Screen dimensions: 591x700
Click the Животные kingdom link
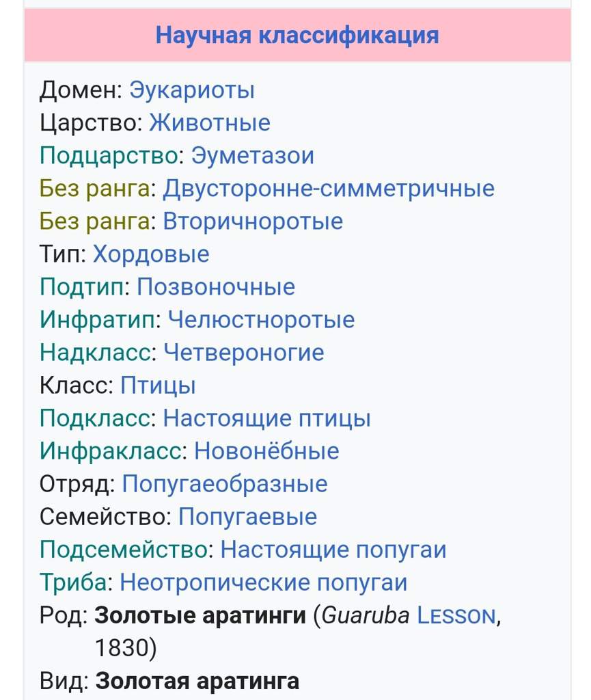pos(210,123)
